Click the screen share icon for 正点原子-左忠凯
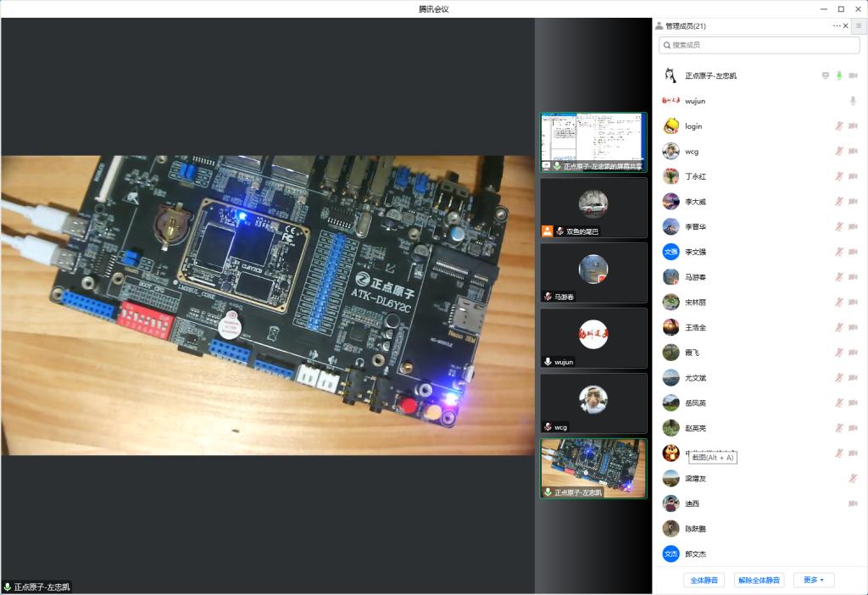Viewport: 868px width, 595px height. click(826, 75)
